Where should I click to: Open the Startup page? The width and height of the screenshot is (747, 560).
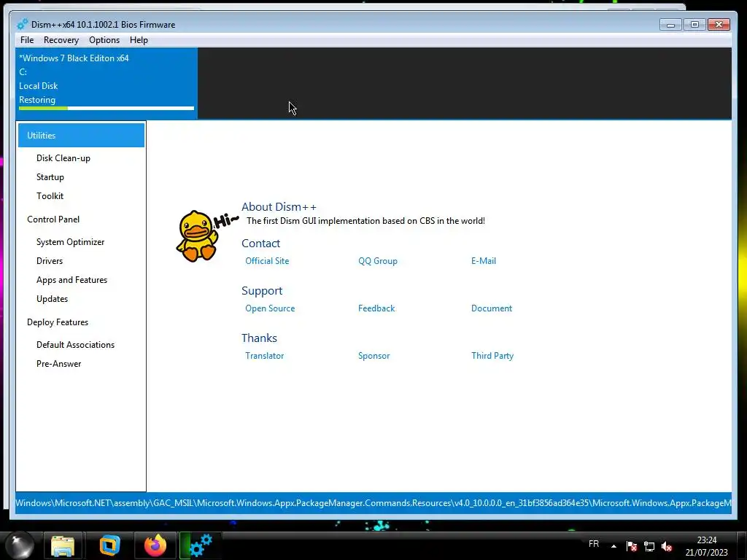(50, 177)
